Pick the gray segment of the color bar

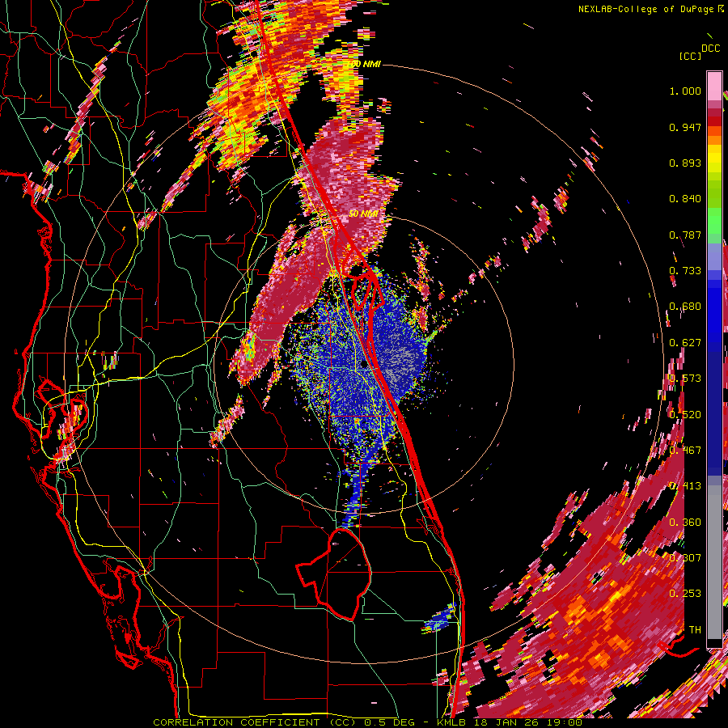point(714,562)
